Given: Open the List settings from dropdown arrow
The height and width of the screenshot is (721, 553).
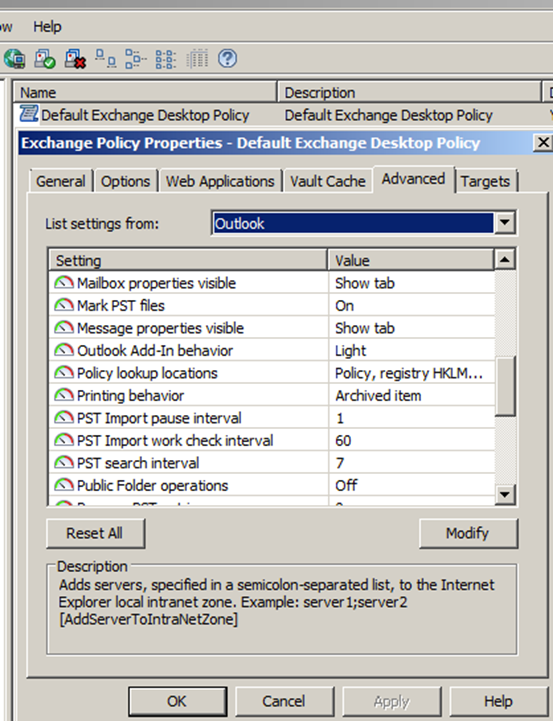Looking at the screenshot, I should 505,223.
